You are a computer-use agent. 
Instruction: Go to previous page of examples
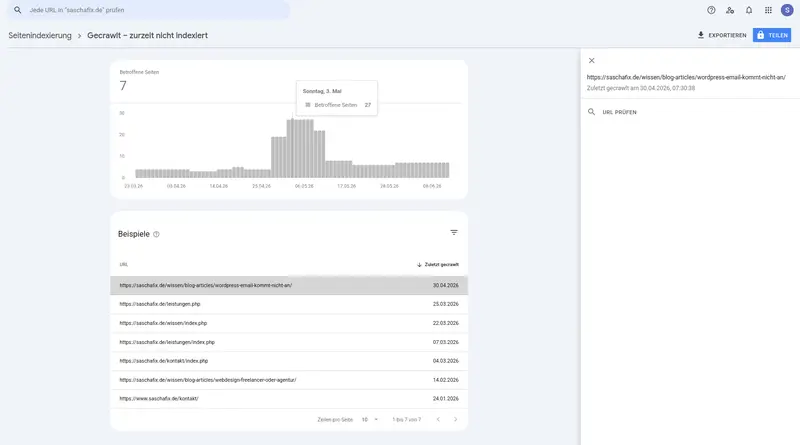438,419
